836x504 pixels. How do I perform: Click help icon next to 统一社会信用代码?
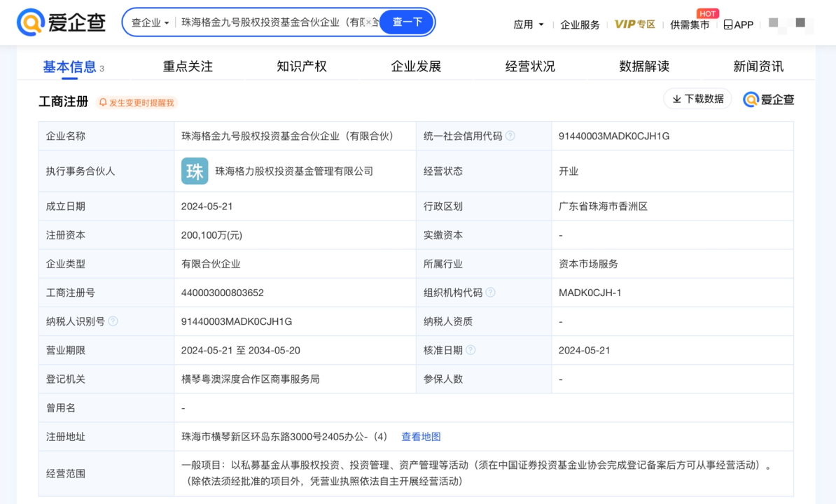click(x=510, y=136)
